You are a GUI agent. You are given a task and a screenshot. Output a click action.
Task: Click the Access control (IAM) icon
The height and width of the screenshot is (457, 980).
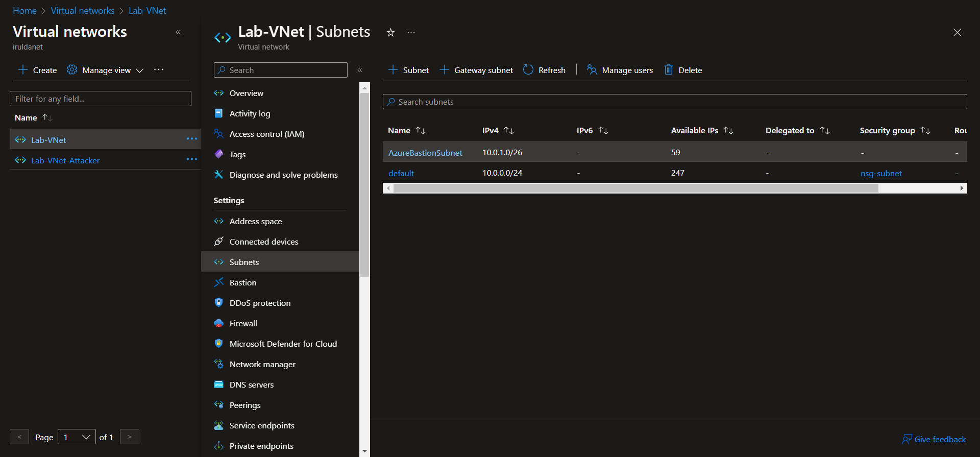[219, 134]
